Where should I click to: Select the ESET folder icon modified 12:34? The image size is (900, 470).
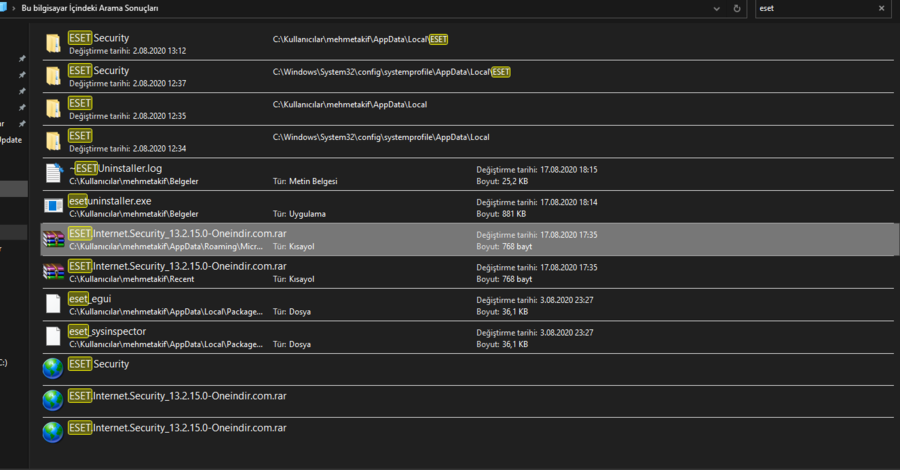53,141
